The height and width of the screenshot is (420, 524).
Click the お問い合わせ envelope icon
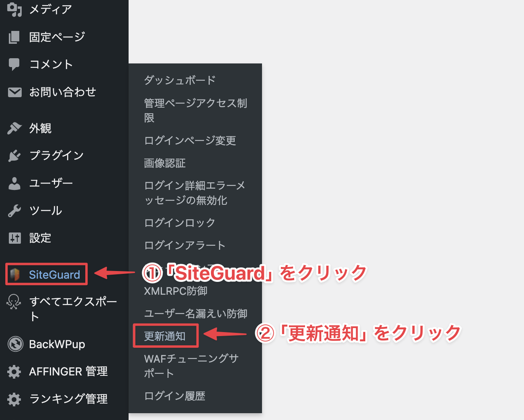click(15, 92)
